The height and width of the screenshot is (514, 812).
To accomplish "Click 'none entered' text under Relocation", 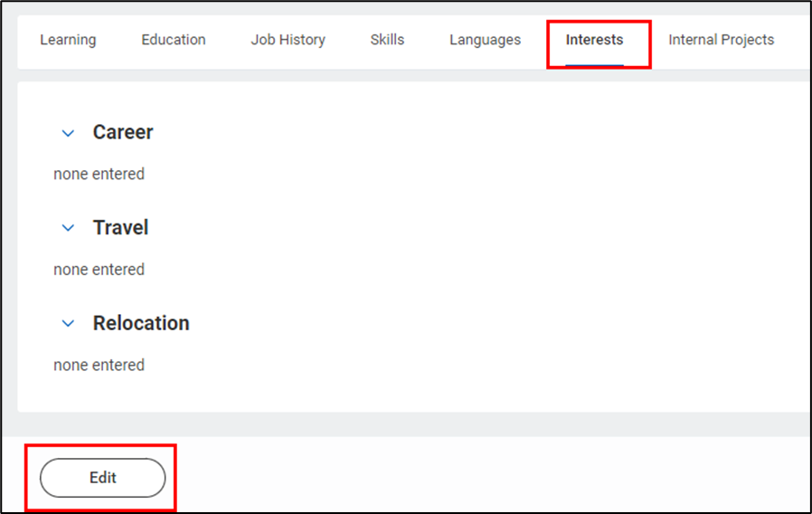I will (x=99, y=366).
